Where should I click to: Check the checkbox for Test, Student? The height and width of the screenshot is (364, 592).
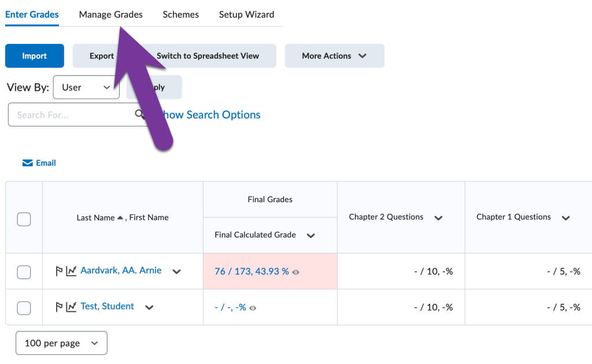point(23,307)
